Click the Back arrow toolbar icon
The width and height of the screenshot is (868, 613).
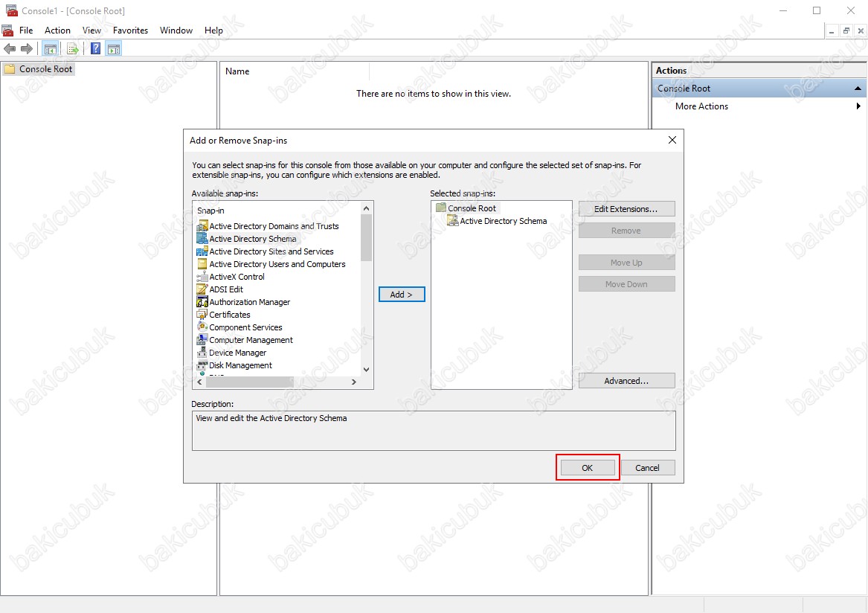point(10,49)
